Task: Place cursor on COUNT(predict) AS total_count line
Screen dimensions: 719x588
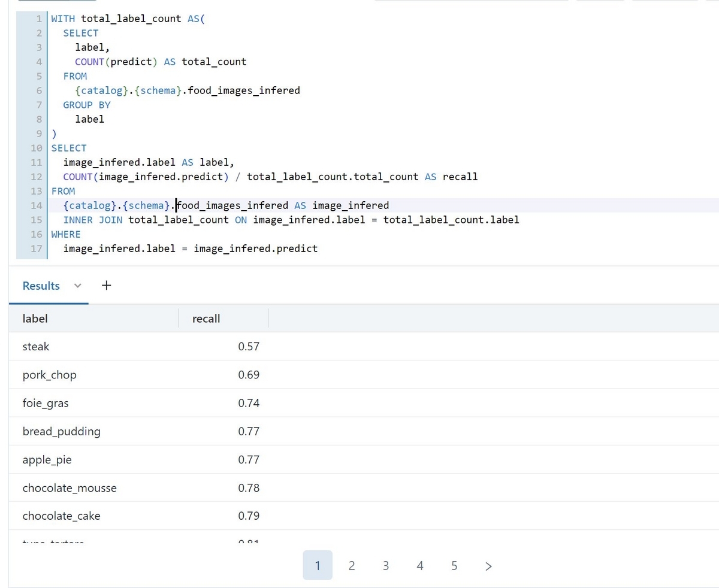Action: (x=161, y=62)
